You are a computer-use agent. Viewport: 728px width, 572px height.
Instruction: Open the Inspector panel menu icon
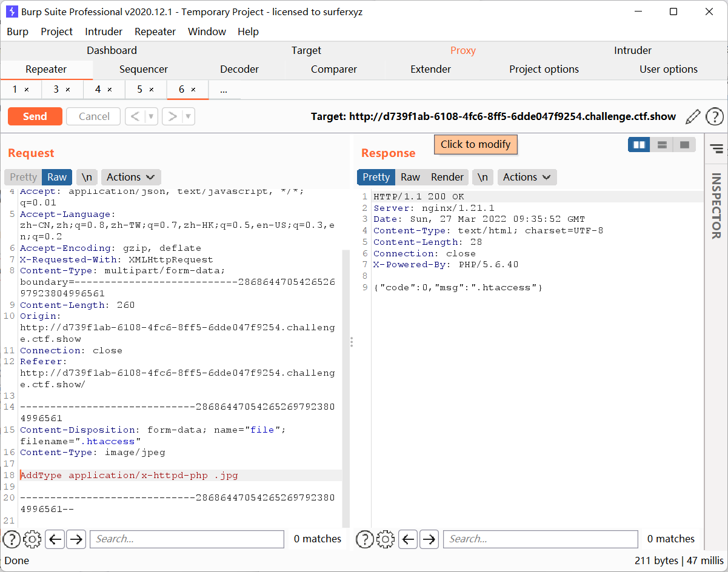[x=716, y=148]
